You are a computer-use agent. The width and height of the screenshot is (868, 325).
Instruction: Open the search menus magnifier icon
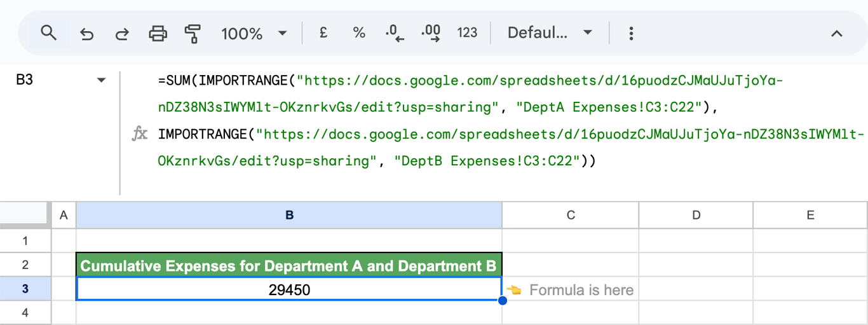click(x=48, y=32)
